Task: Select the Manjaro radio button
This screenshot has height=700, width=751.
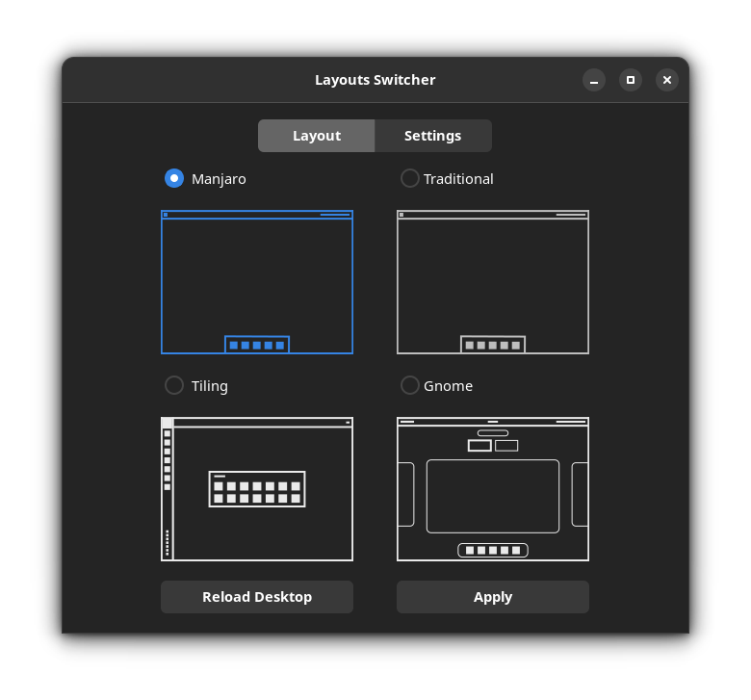Action: pos(174,178)
